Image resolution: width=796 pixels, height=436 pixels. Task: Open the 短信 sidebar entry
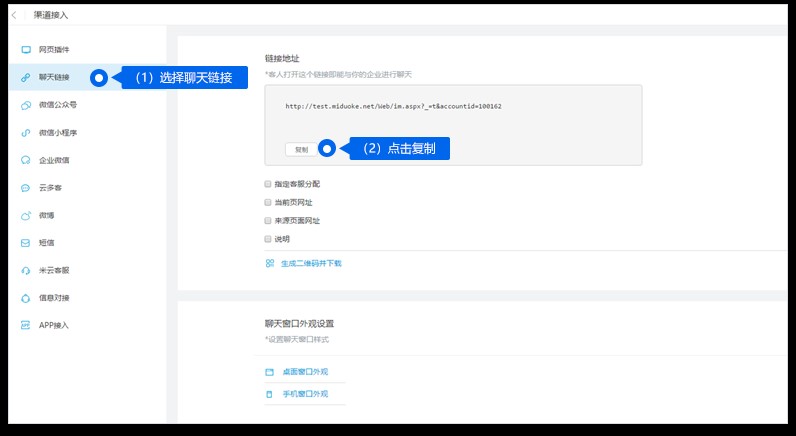click(46, 243)
